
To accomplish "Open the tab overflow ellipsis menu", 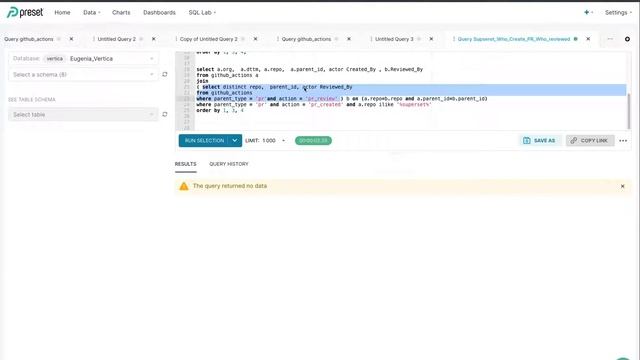I will tap(610, 39).
